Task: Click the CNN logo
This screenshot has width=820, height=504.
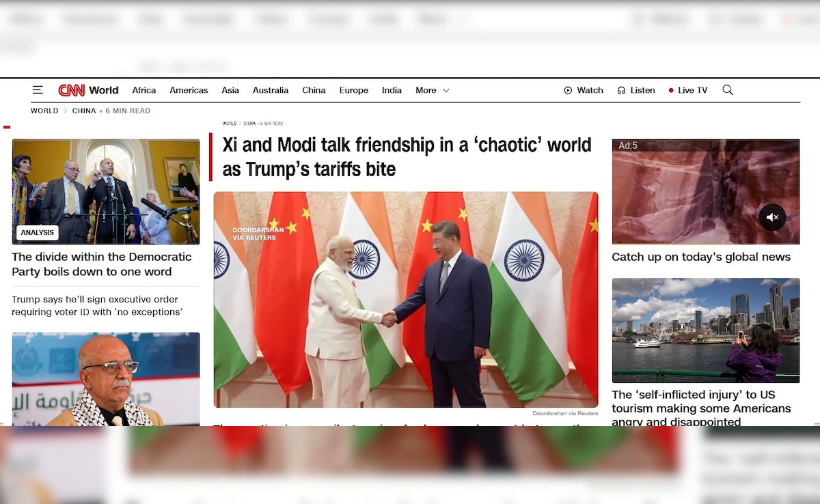Action: tap(72, 90)
